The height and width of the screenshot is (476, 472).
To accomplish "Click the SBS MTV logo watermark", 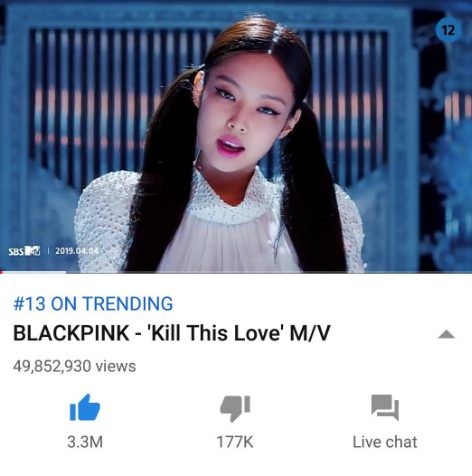I will pyautogui.click(x=24, y=251).
